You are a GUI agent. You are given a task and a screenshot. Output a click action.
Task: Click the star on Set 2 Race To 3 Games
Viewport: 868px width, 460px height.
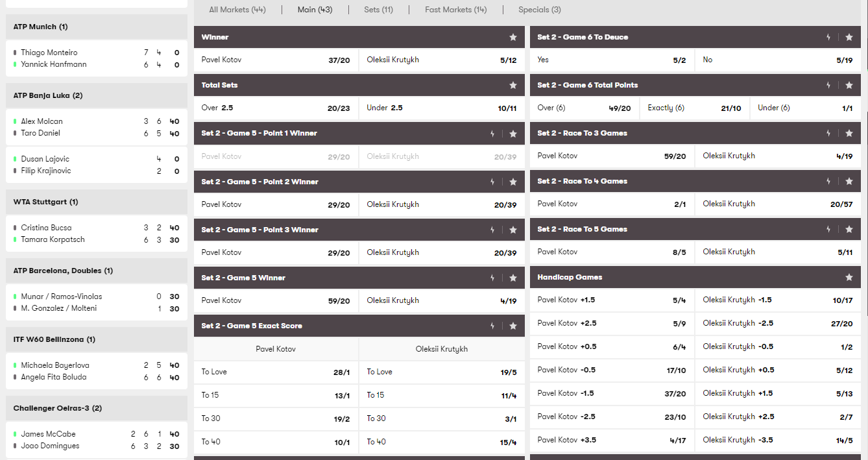(849, 133)
